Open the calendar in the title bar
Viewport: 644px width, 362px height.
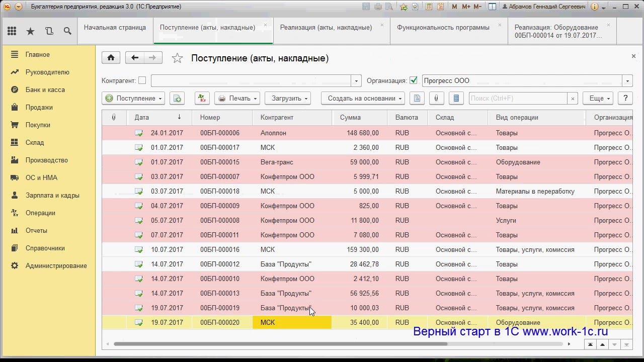point(440,7)
